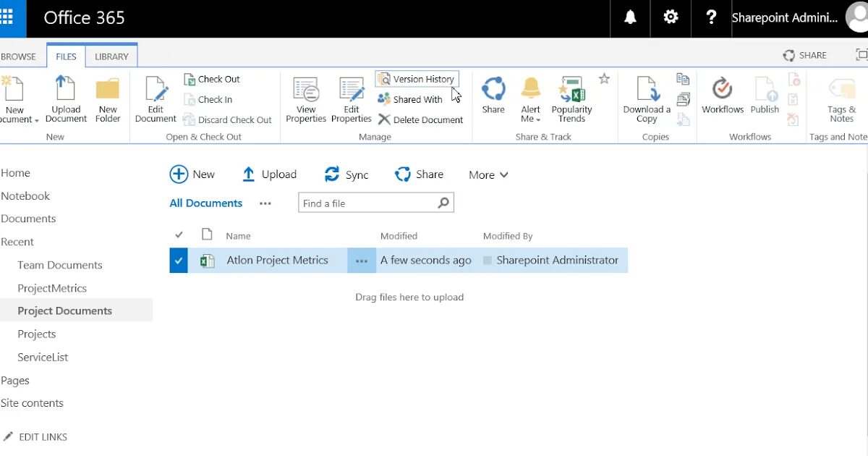Open ellipsis menu for Atlon Project Metrics
Screen dimensions: 868x456
(362, 261)
